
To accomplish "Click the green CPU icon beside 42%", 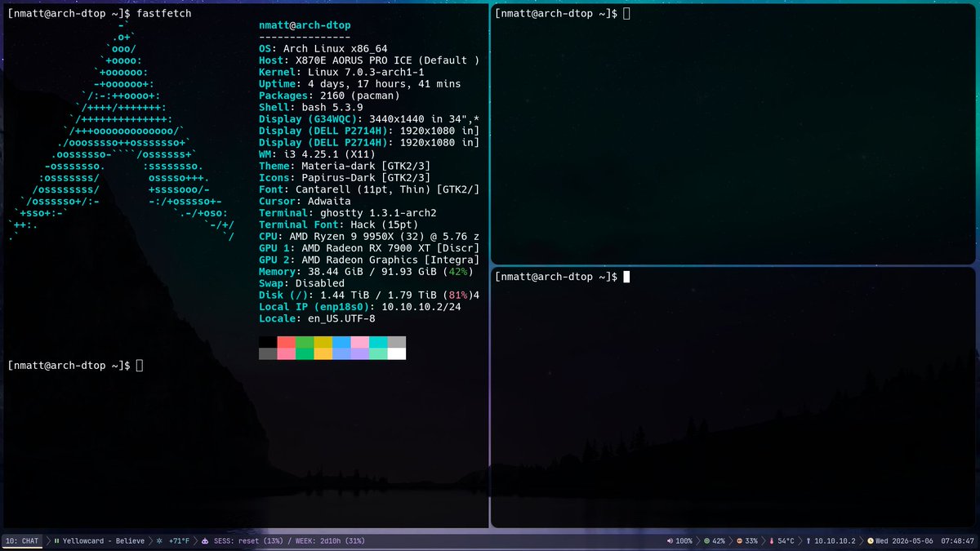I will (707, 541).
